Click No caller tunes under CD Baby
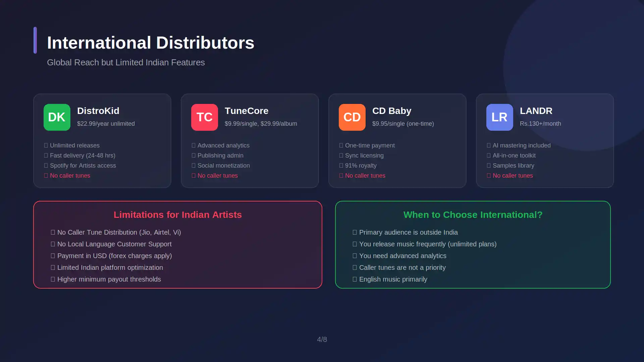644x362 pixels. pyautogui.click(x=362, y=176)
